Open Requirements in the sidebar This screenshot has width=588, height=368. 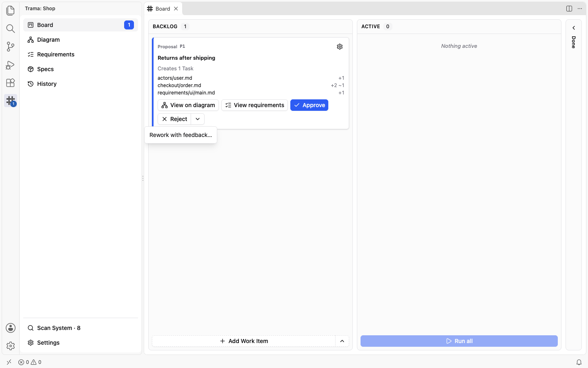[x=80, y=54]
